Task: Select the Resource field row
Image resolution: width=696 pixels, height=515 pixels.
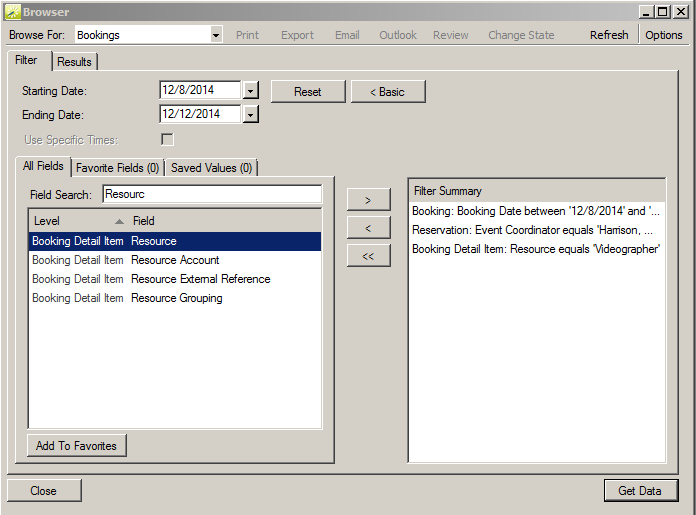Action: pyautogui.click(x=175, y=241)
